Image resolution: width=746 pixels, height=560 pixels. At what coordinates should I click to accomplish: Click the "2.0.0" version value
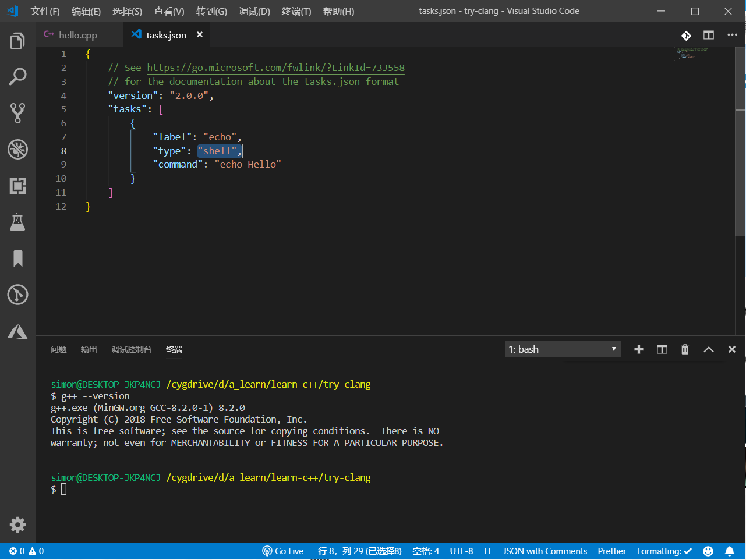coord(189,95)
